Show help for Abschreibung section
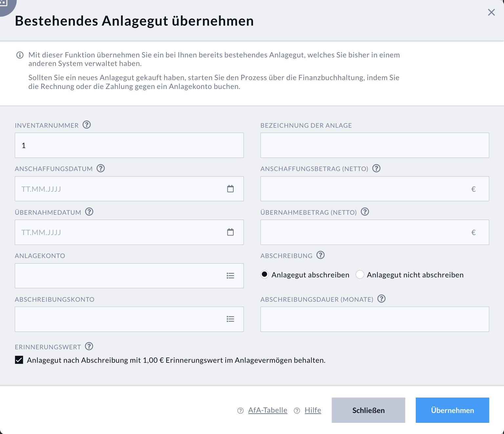 (321, 255)
